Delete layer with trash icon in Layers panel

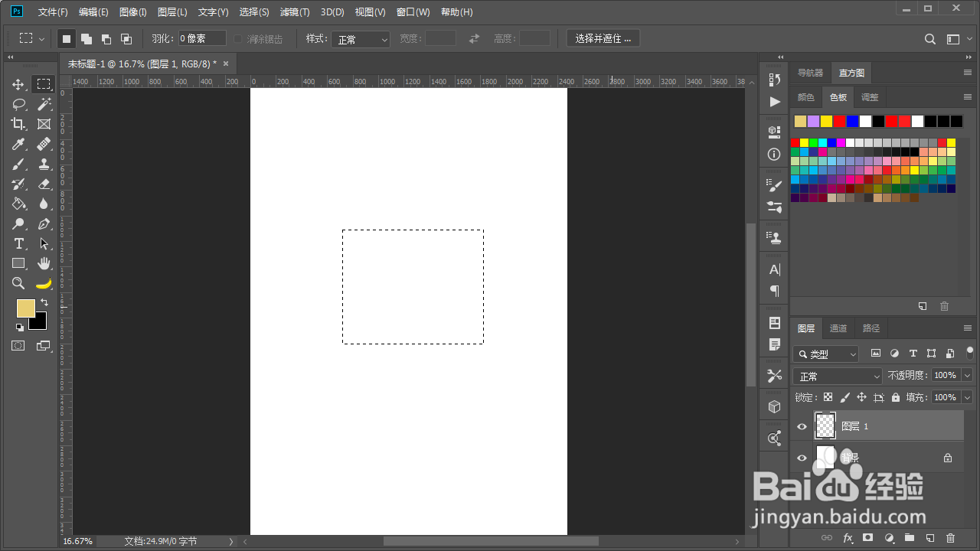[x=951, y=538]
